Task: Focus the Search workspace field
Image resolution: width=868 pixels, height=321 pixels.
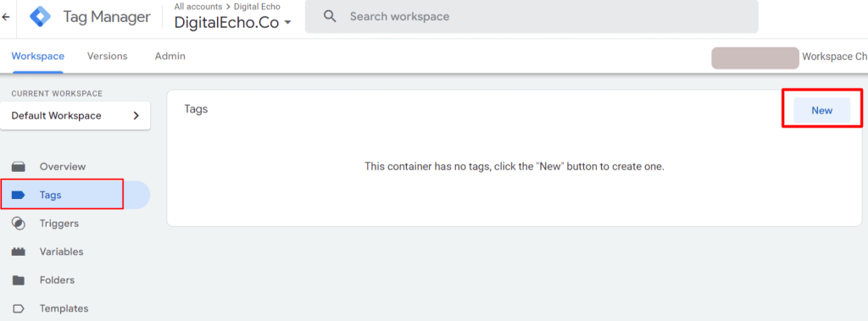Action: (x=531, y=17)
